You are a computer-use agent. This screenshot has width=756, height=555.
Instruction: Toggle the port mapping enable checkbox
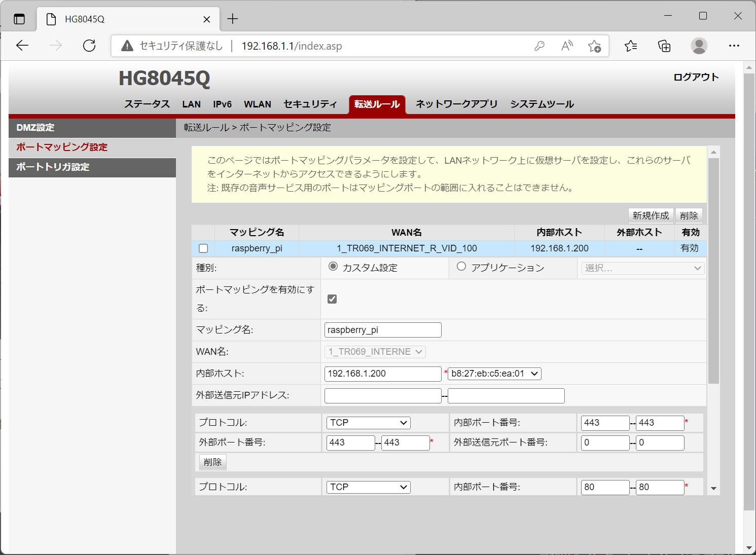point(332,299)
